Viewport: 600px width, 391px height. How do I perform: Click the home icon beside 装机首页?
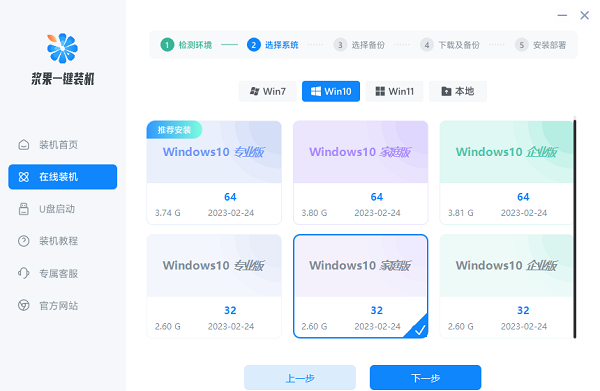[24, 145]
